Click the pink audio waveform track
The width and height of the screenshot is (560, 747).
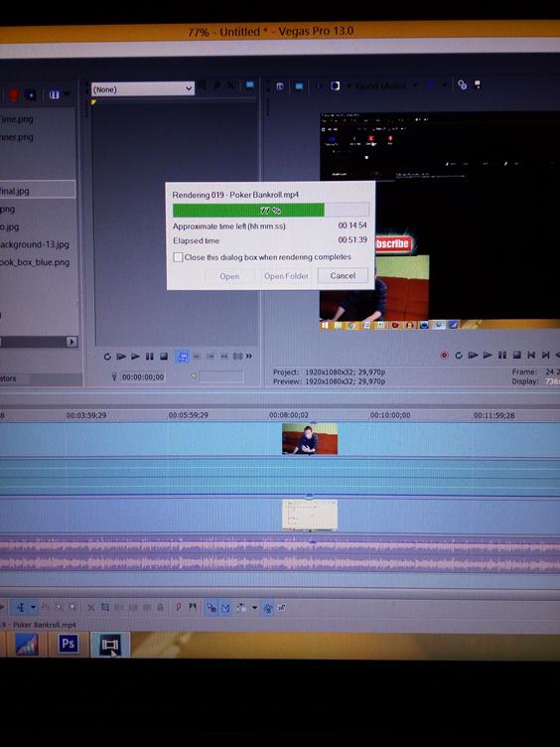(280, 555)
